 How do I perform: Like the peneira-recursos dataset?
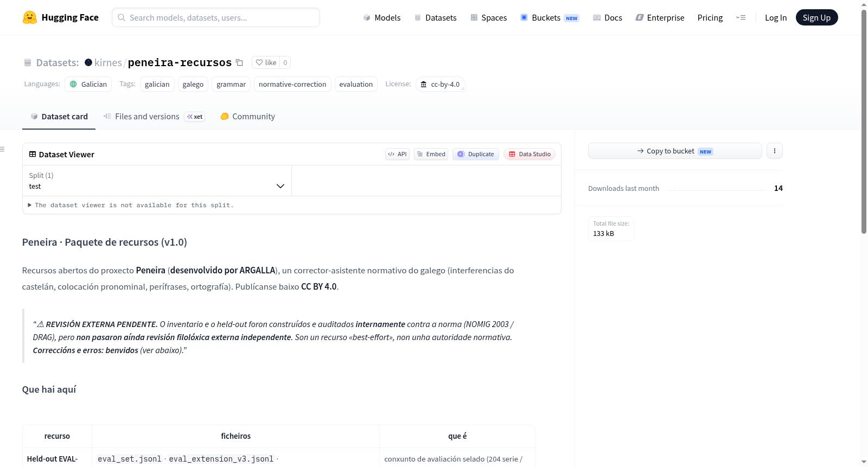[266, 62]
